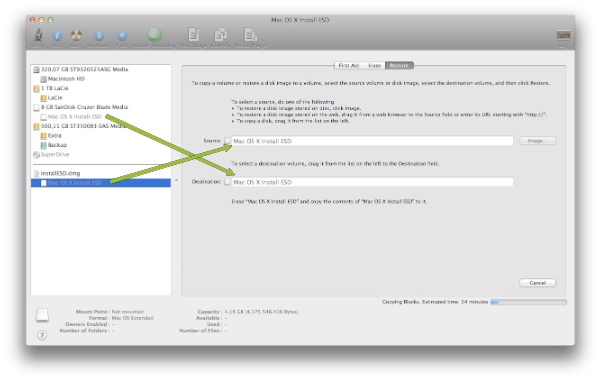The height and width of the screenshot is (381, 600).
Task: Click the Capacity value '4,18 GB'
Action: tap(261, 312)
